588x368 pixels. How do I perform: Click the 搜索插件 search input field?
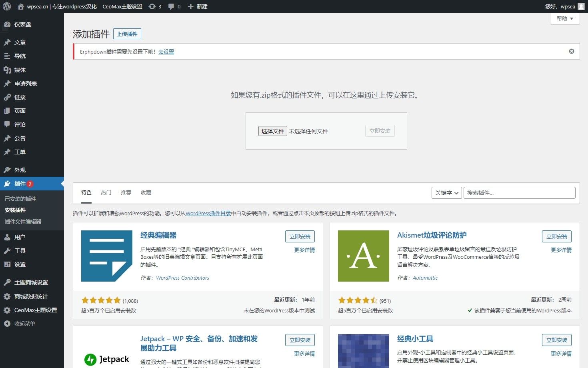(x=519, y=192)
